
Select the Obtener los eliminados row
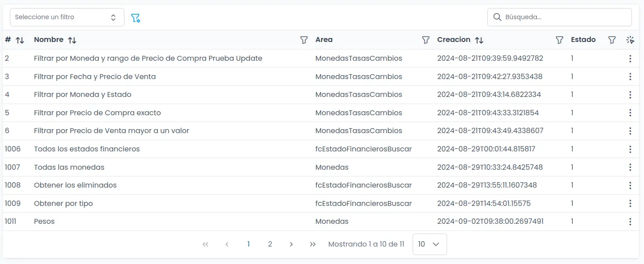[x=75, y=185]
